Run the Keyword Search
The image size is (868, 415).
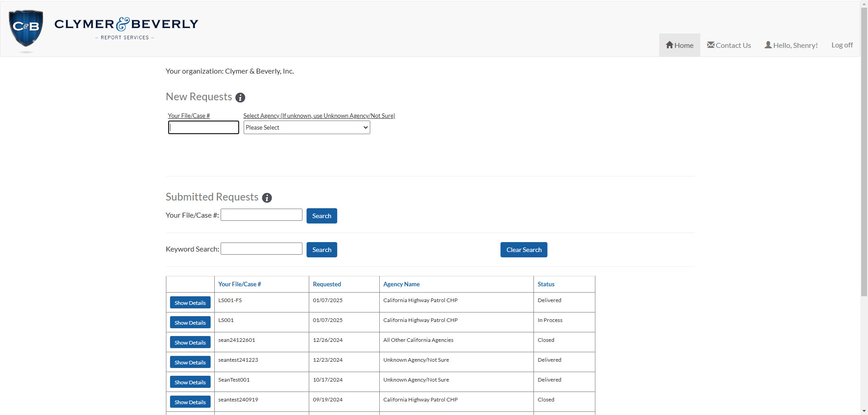point(321,249)
